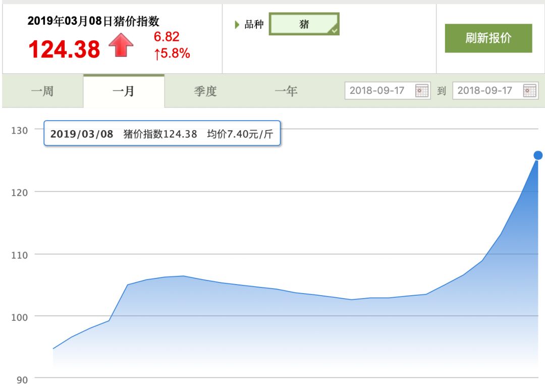Viewport: 545px width, 392px height.
Task: Click the 130 y-axis label
Action: point(20,131)
